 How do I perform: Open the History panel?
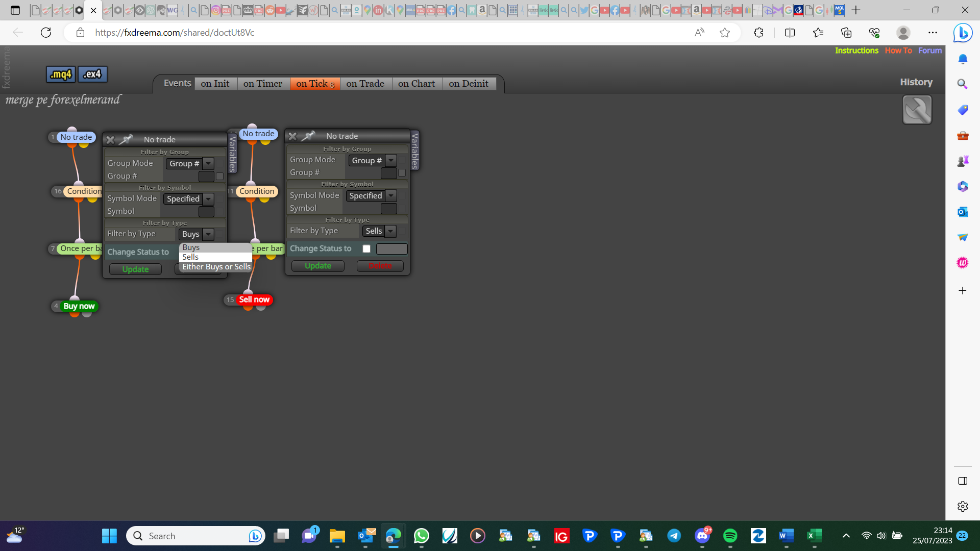pyautogui.click(x=916, y=82)
